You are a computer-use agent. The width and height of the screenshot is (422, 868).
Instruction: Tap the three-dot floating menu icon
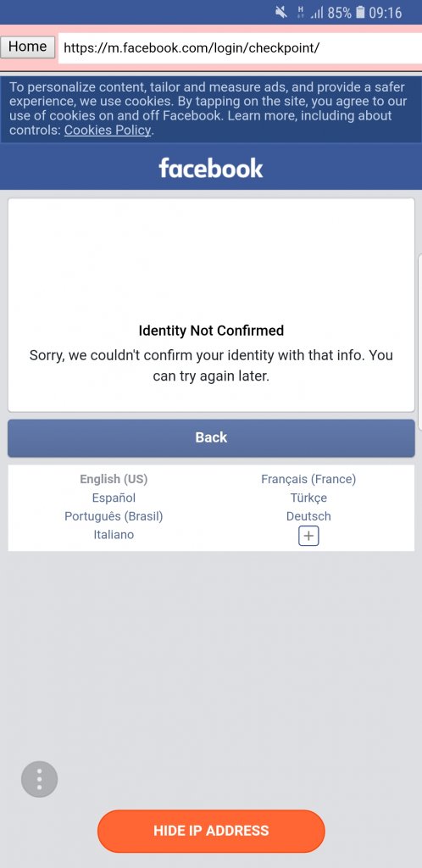coord(39,779)
